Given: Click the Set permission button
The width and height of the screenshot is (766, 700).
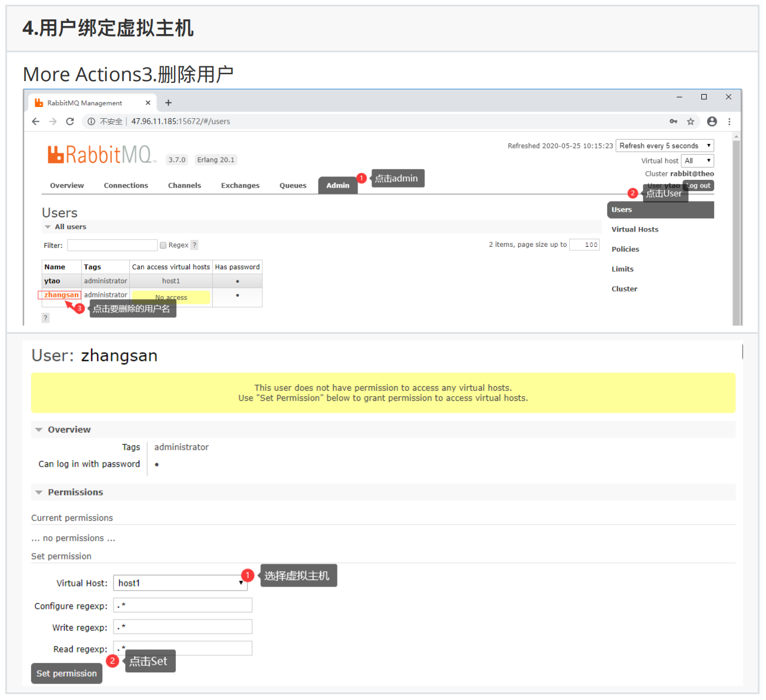Looking at the screenshot, I should [x=66, y=674].
